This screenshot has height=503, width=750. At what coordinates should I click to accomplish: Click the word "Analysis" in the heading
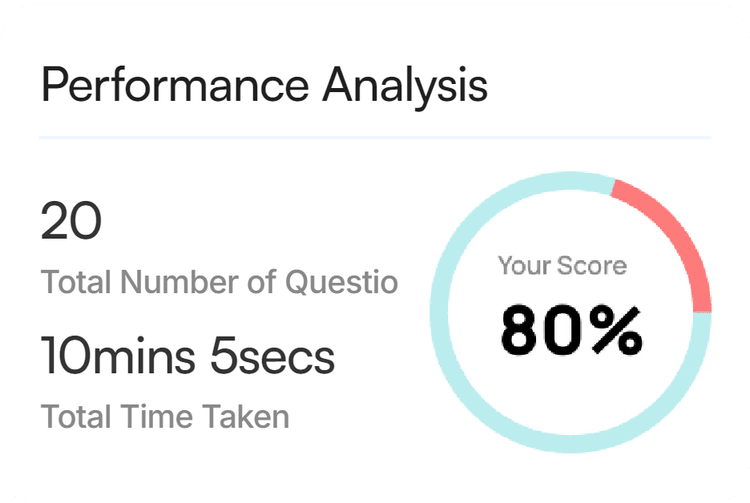point(405,86)
